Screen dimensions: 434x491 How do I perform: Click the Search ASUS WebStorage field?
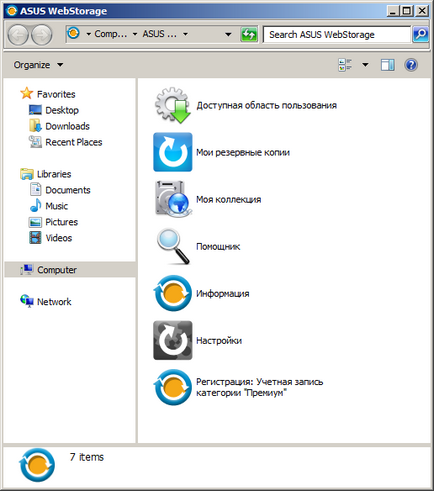coord(337,34)
